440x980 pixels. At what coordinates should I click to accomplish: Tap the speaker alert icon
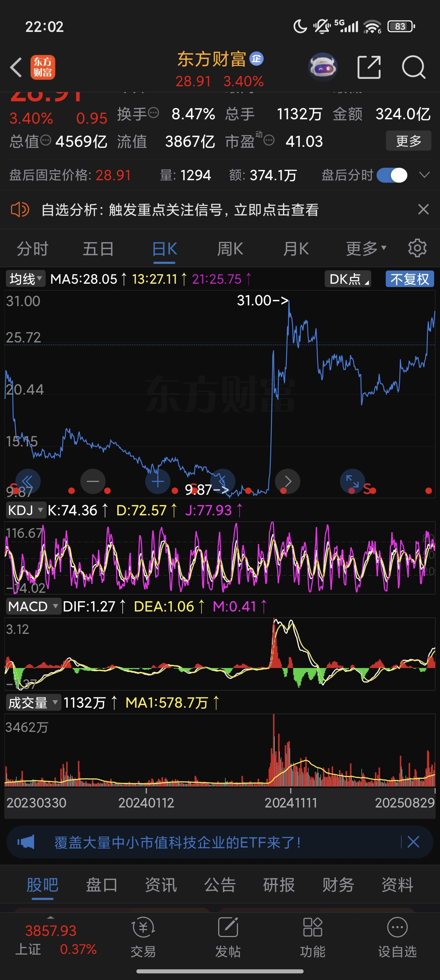(x=20, y=210)
